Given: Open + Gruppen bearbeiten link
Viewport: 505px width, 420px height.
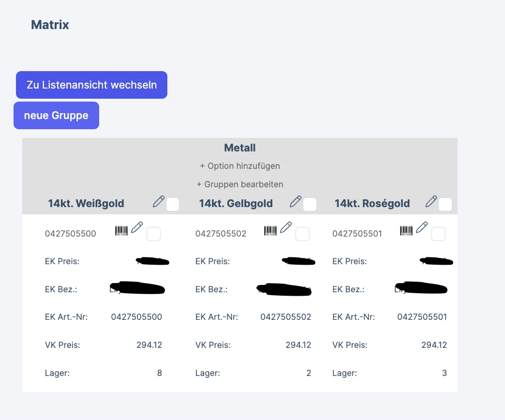Looking at the screenshot, I should point(240,184).
